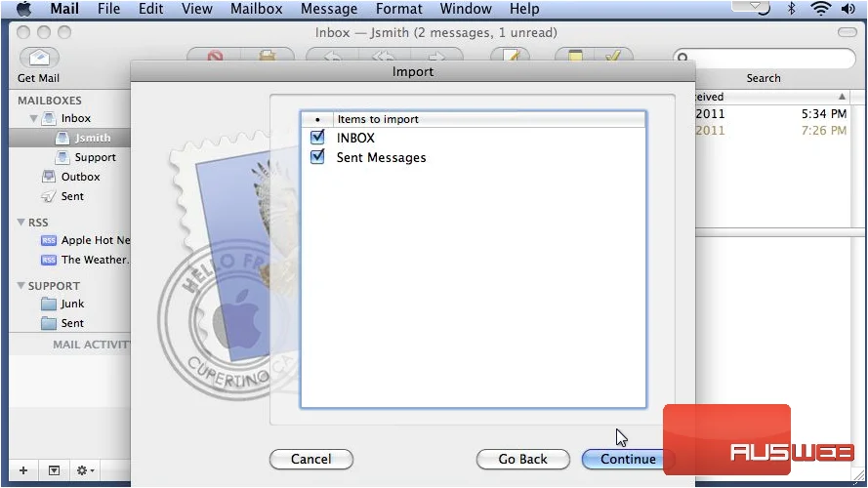Click the Items to import column header

tap(489, 119)
